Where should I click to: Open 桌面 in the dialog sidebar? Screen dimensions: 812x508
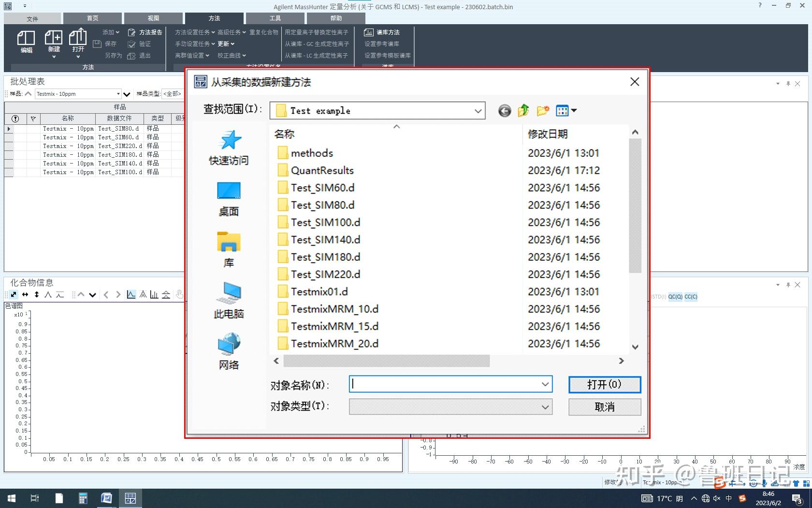click(x=229, y=199)
